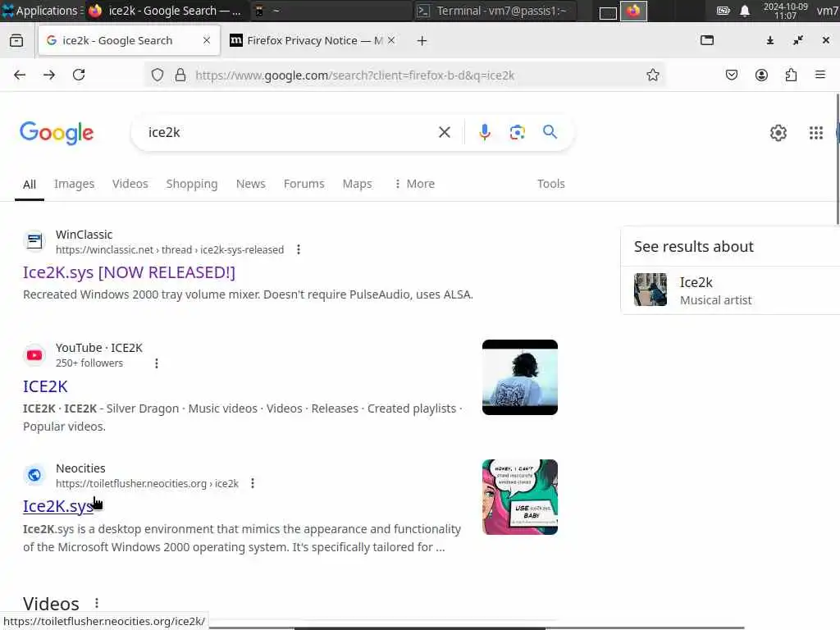This screenshot has height=630, width=840.
Task: Click the page vertical scrollbar
Action: (838, 160)
